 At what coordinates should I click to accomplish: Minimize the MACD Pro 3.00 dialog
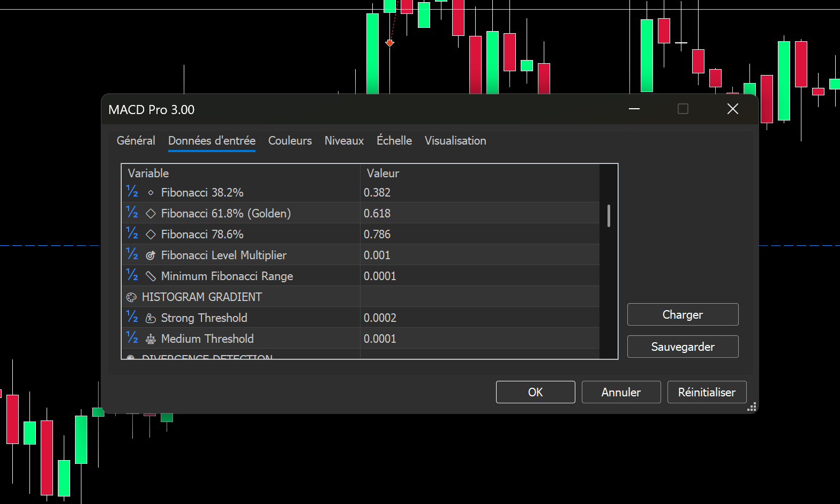point(634,109)
